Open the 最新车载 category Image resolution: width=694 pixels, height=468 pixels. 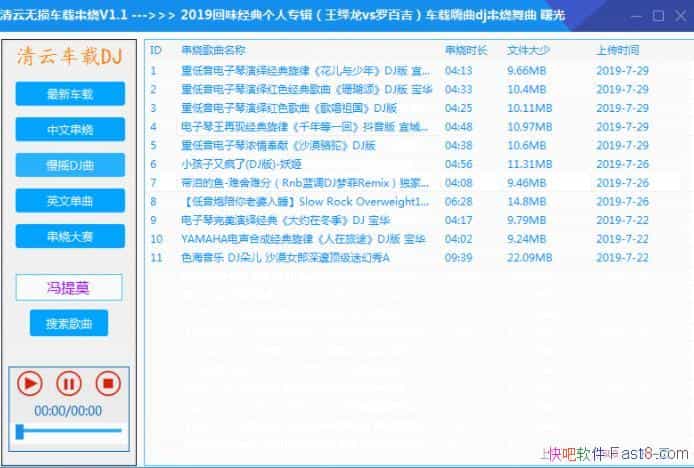click(x=70, y=94)
